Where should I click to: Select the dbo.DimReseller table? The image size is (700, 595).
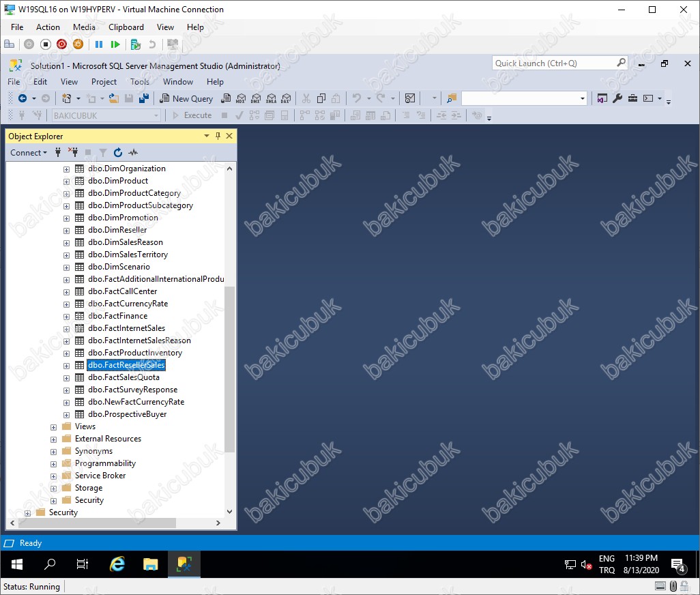pyautogui.click(x=117, y=230)
